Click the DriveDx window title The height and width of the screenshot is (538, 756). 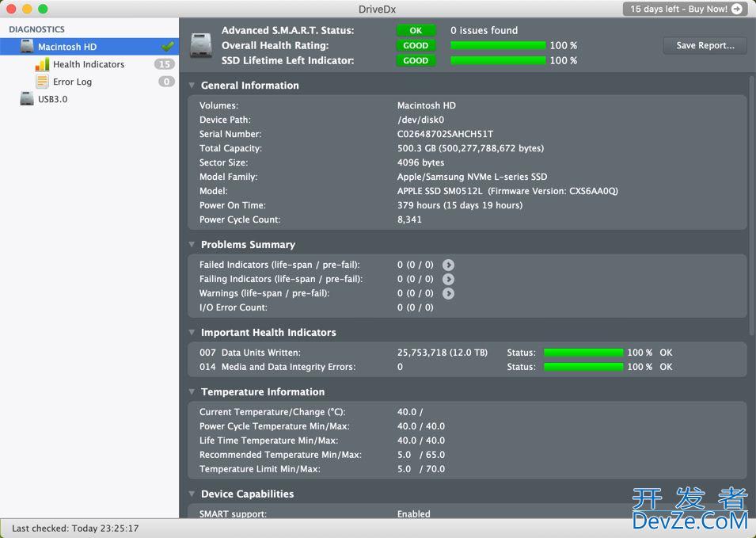click(377, 10)
